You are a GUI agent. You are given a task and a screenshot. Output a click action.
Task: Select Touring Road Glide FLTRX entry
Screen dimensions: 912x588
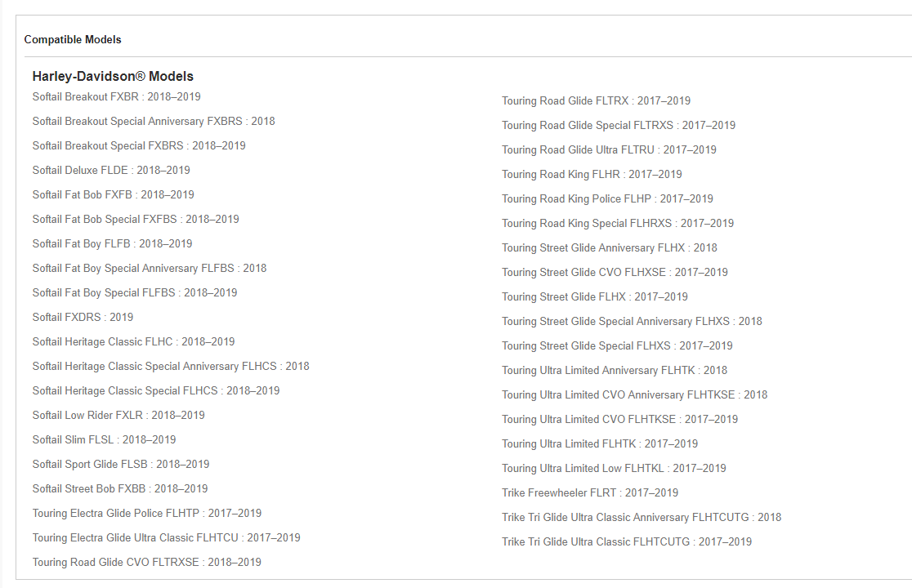click(596, 100)
